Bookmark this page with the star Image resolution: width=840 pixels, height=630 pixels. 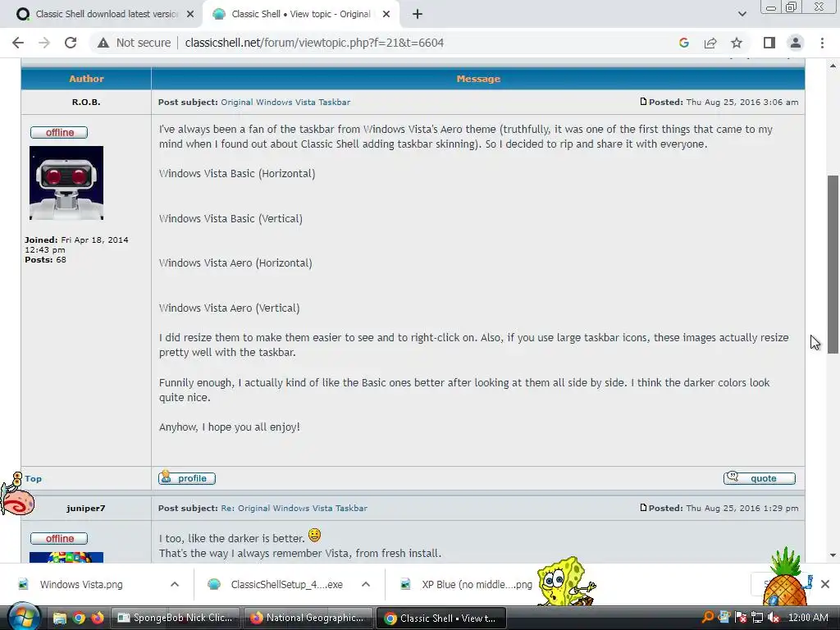[x=737, y=43]
